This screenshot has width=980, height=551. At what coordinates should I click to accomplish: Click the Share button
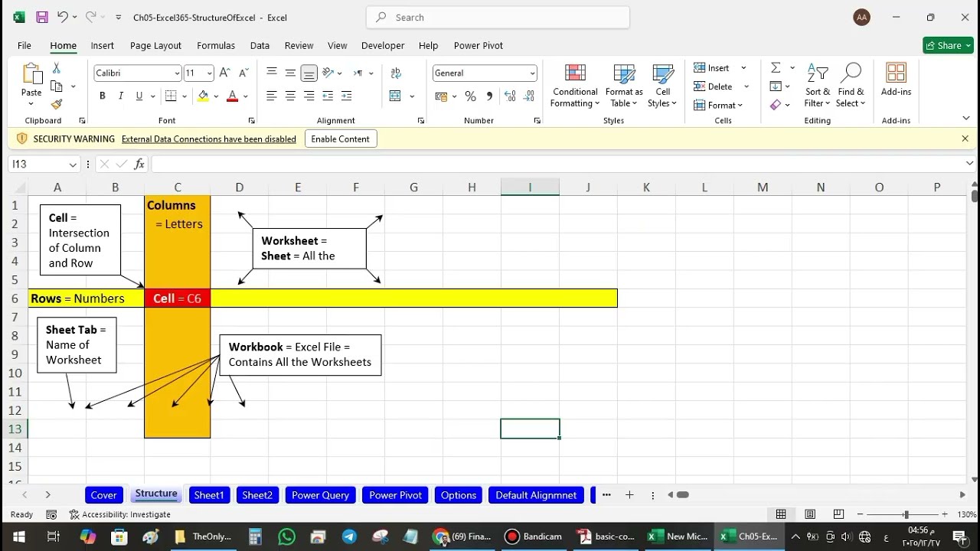tap(948, 45)
